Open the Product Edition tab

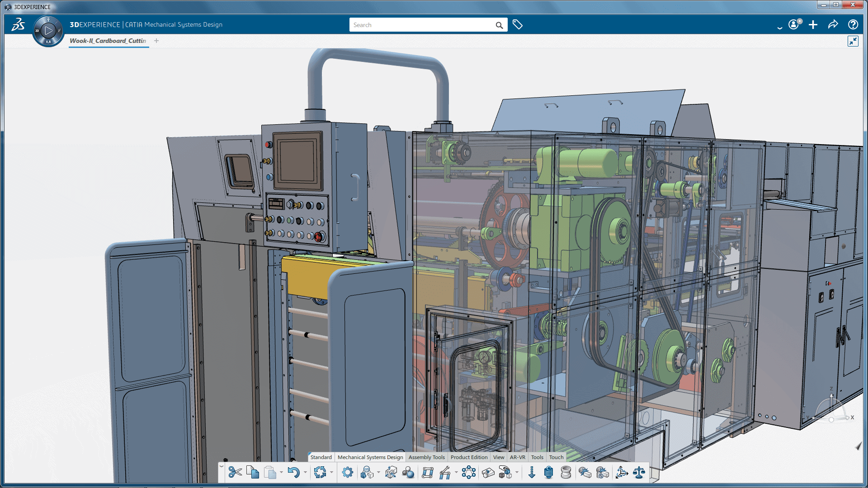click(x=469, y=457)
